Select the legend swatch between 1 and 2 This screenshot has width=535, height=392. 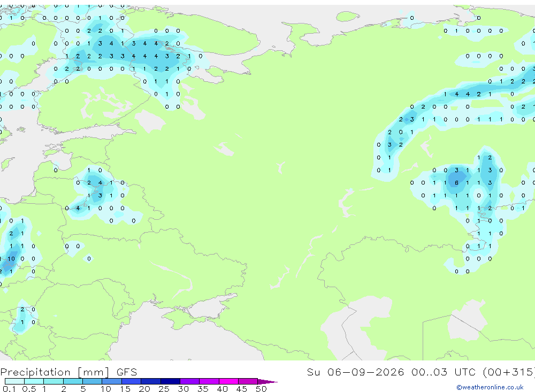pyautogui.click(x=53, y=381)
